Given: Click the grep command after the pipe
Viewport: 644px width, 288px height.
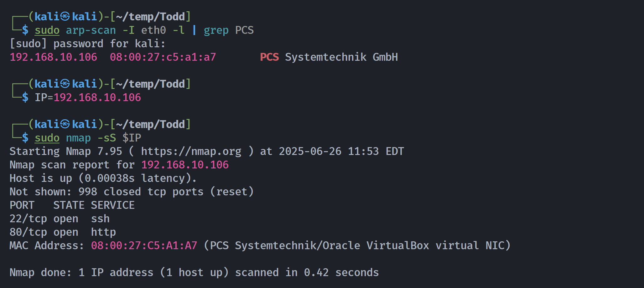Looking at the screenshot, I should [216, 30].
